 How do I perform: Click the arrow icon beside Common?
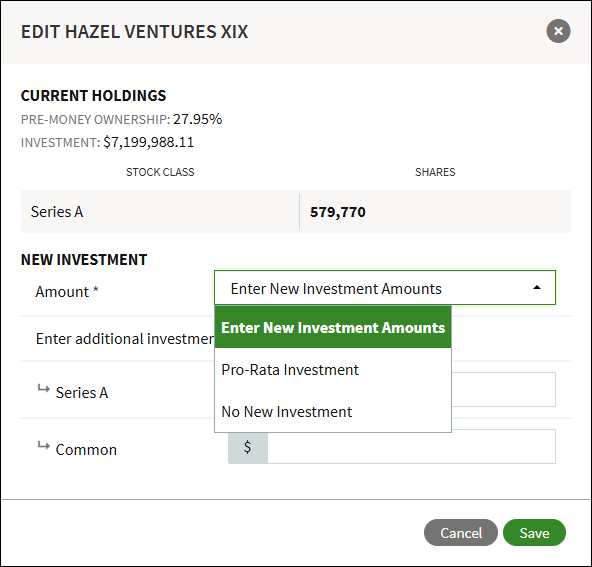43,445
